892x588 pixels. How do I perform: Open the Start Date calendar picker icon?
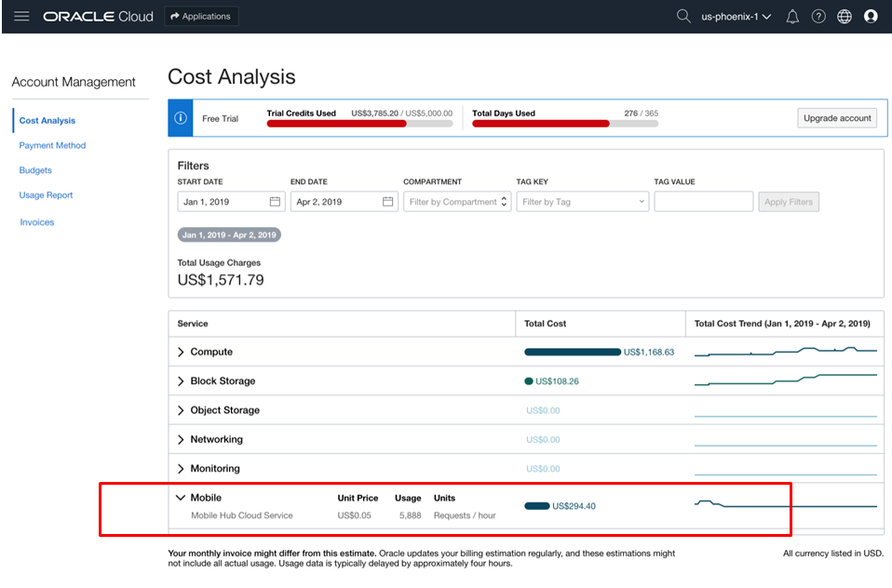[x=275, y=202]
